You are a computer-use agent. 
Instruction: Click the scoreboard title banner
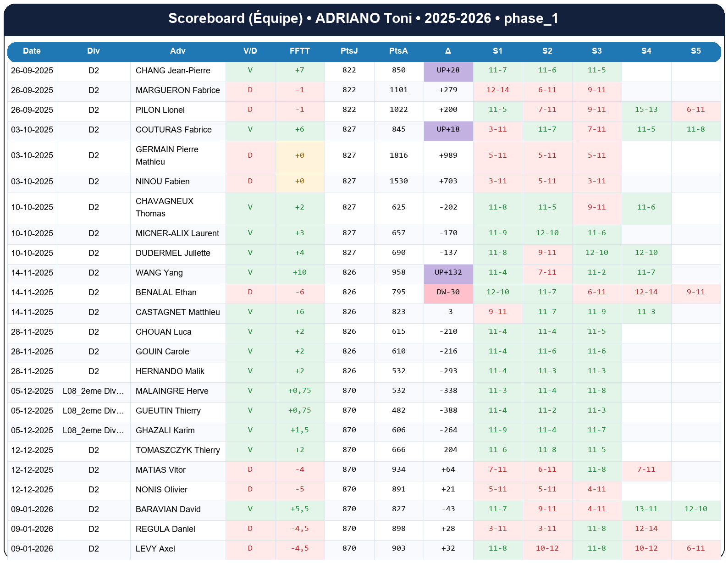(x=364, y=18)
